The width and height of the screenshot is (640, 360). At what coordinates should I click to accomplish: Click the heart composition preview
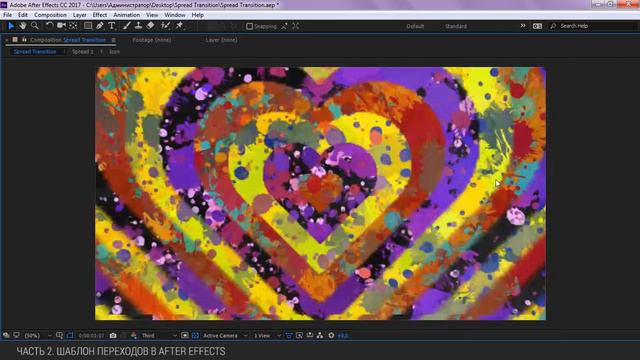tap(320, 193)
